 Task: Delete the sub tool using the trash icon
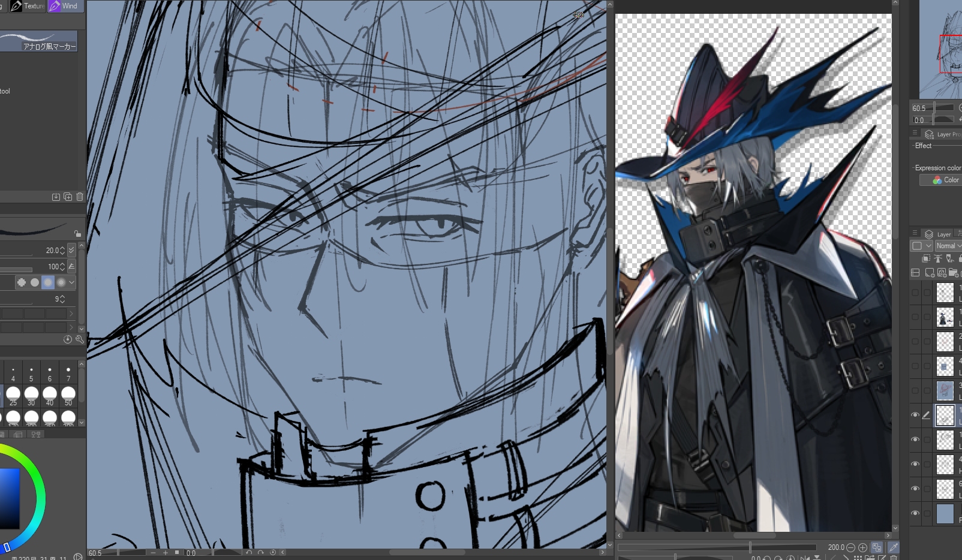[80, 197]
